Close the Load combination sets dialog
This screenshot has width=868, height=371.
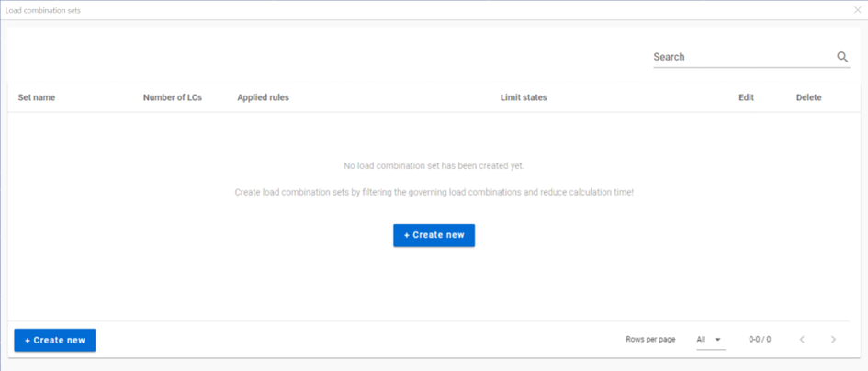858,10
